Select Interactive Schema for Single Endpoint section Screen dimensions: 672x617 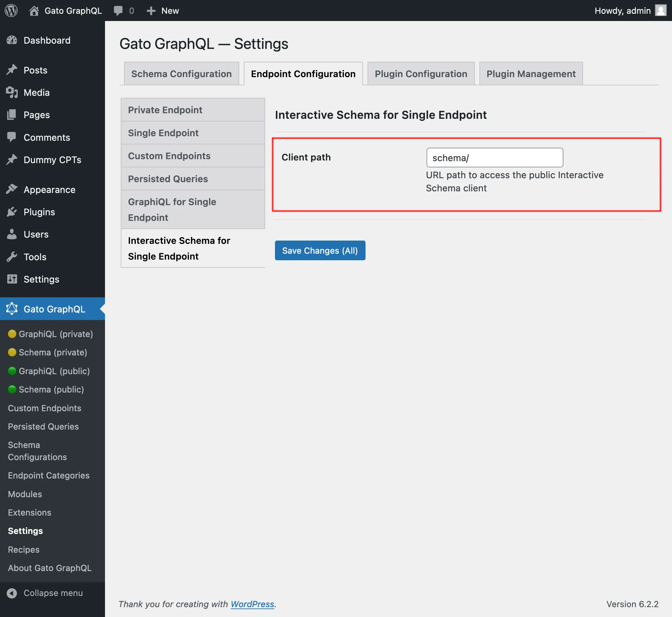click(193, 248)
